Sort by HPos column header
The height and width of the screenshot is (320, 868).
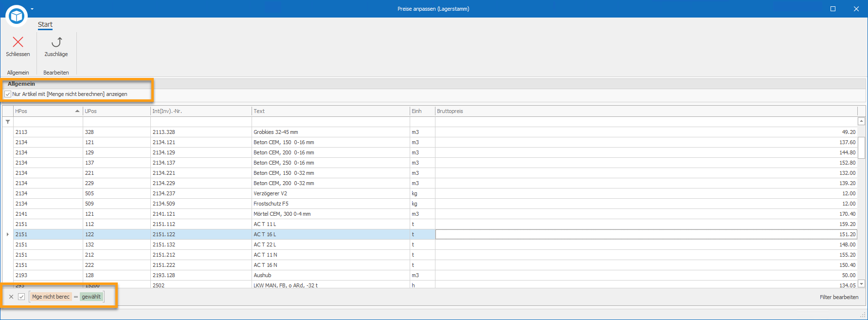coord(48,111)
